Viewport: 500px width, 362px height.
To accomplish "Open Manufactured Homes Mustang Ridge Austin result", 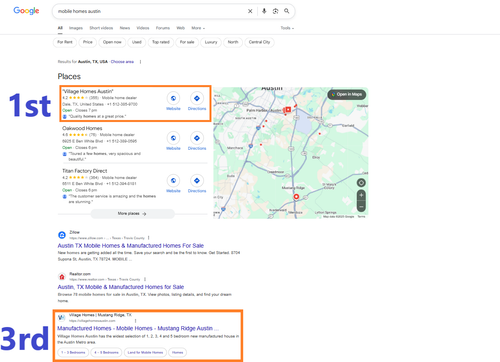I will pyautogui.click(x=138, y=328).
